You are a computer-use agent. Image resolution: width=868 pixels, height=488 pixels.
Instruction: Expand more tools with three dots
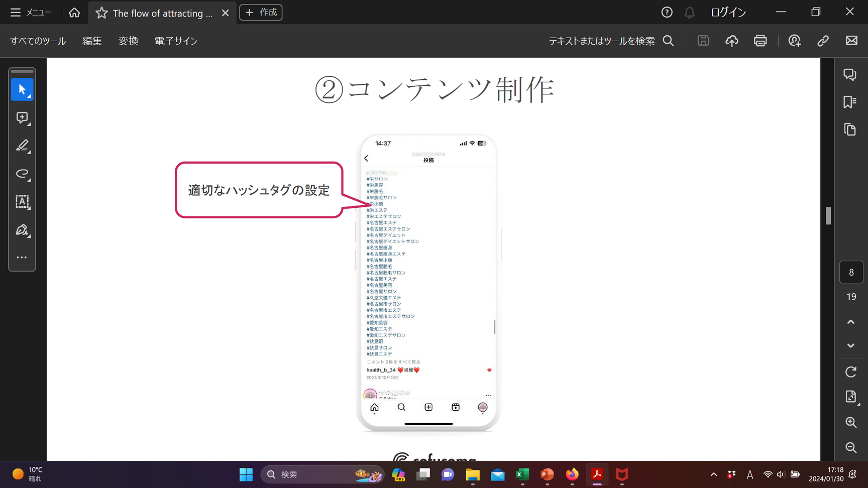[22, 258]
